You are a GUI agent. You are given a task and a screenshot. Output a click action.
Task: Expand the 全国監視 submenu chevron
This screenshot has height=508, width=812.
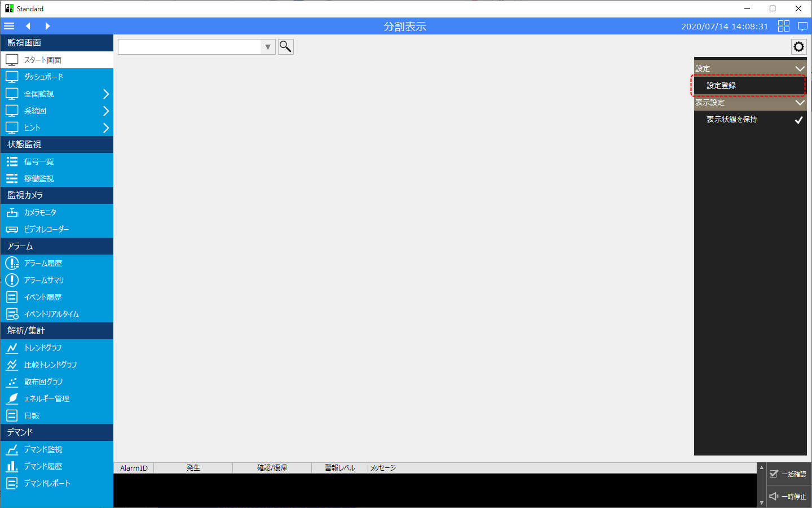tap(105, 94)
